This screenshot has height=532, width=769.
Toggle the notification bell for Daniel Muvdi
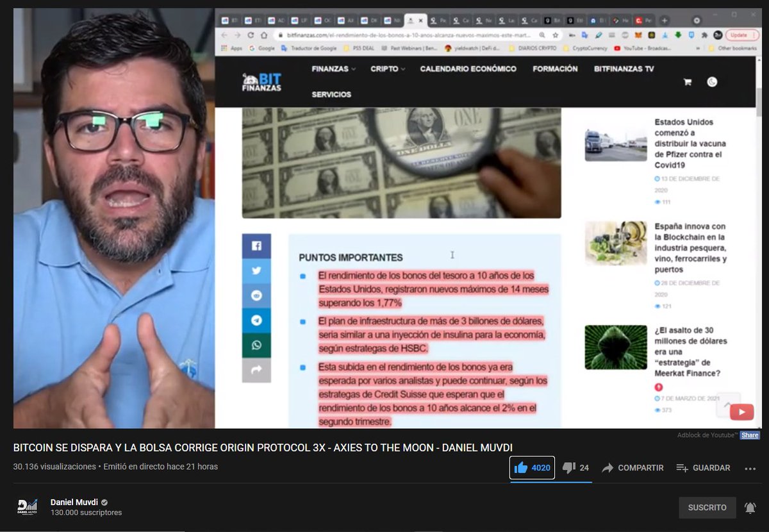point(750,508)
